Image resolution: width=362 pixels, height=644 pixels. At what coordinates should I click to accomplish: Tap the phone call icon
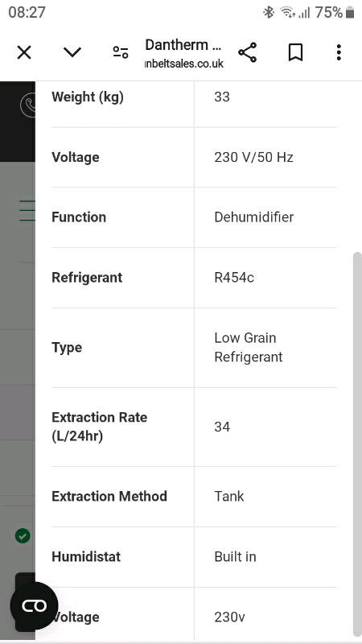28,105
